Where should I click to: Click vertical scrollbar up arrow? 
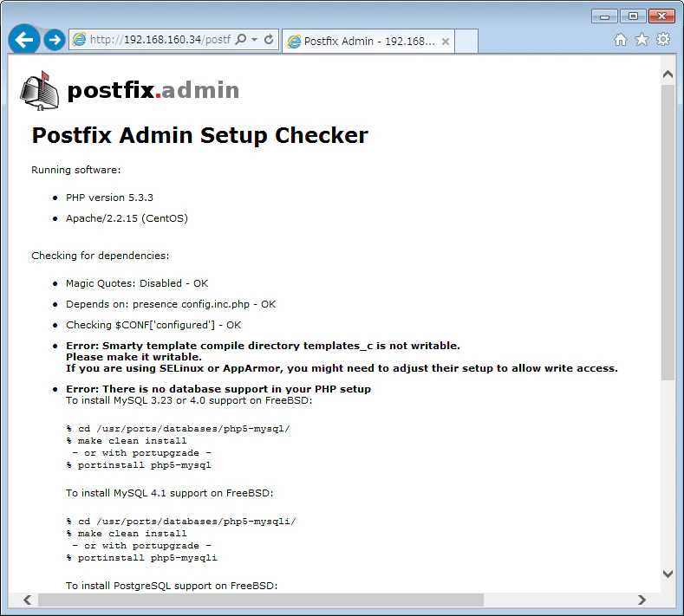[x=668, y=75]
